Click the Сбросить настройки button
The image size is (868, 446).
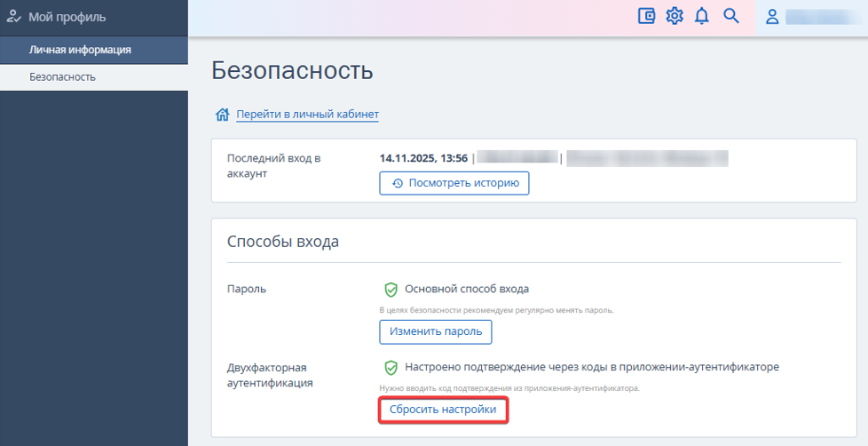tap(443, 410)
